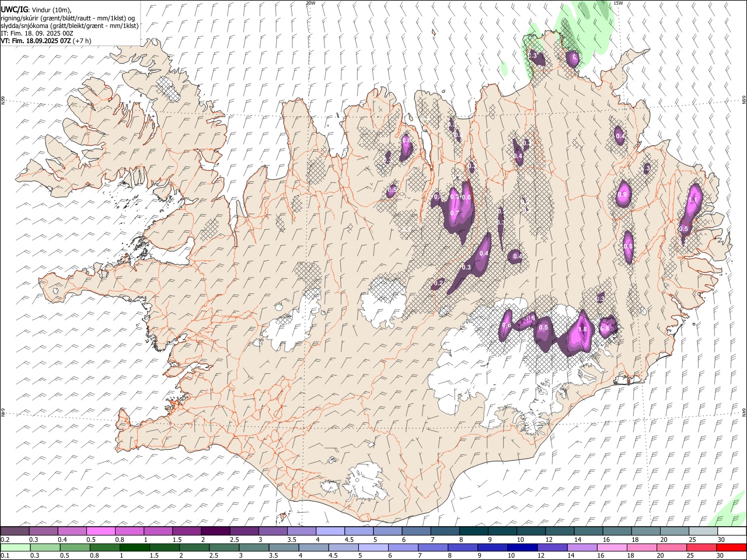The width and height of the screenshot is (747, 560).
Task: Click the dark mauve 0.2 swatch in upper legend
Action: tap(15, 531)
